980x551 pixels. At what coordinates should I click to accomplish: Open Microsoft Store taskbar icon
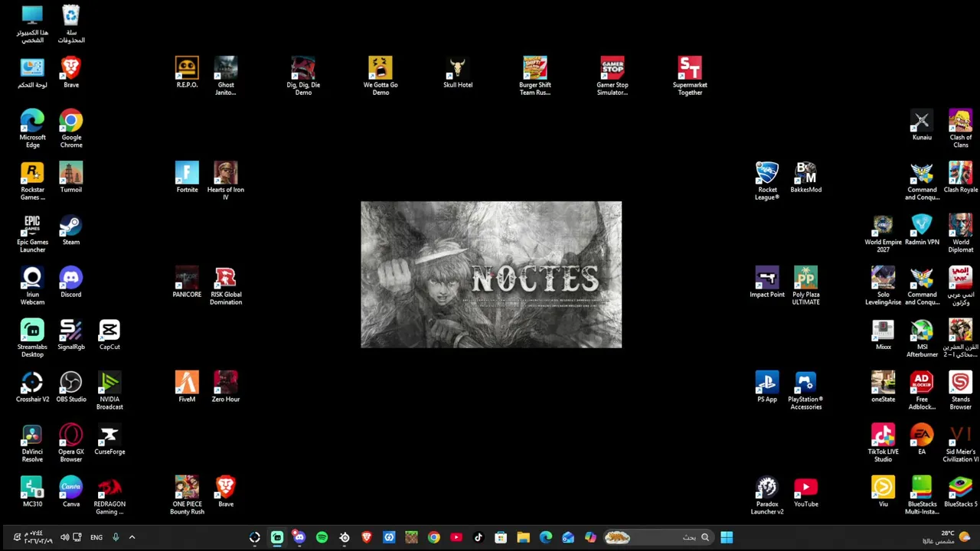click(501, 537)
